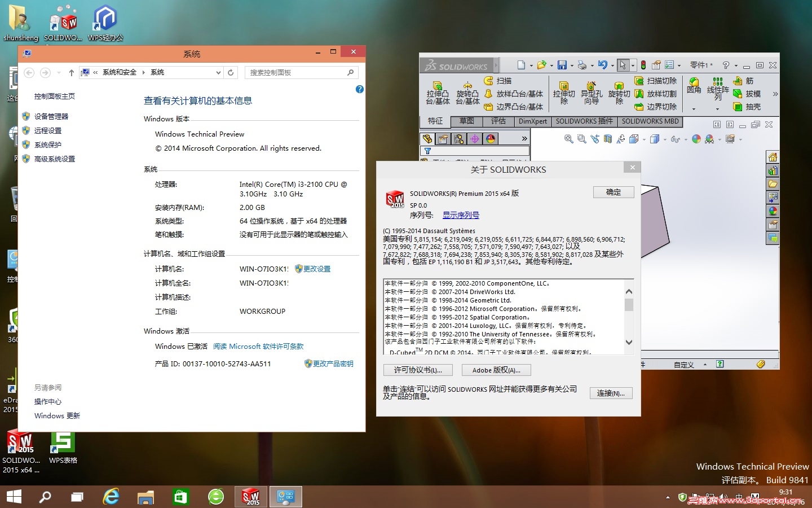
Task: Activate the 边界切除 boundary cut tool
Action: tap(656, 107)
